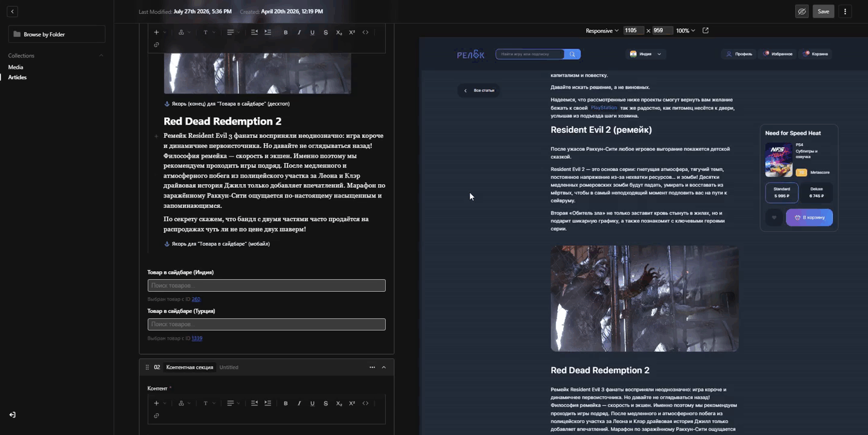Screen dimensions: 868x435
Task: Click the PlayStation link in the article preview
Action: [604, 108]
